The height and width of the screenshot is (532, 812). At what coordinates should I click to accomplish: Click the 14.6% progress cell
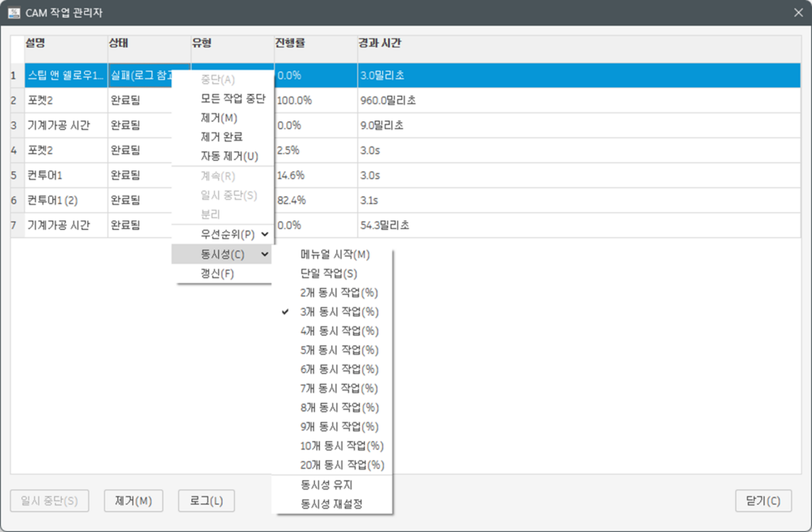[x=316, y=175]
